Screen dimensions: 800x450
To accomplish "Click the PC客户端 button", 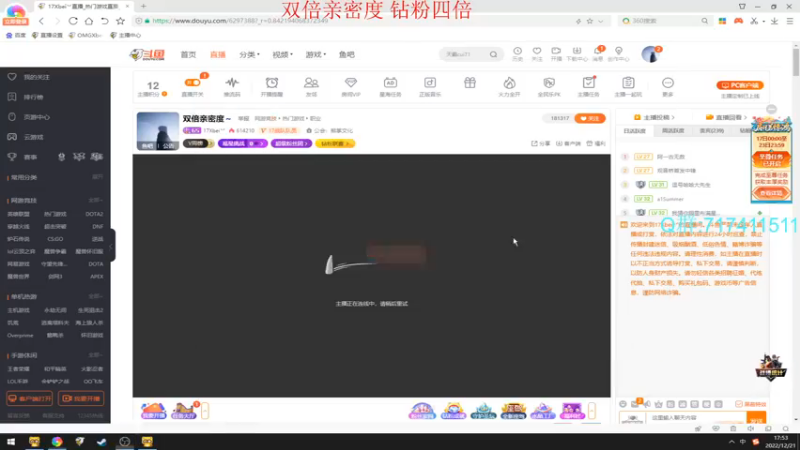I will pos(740,85).
